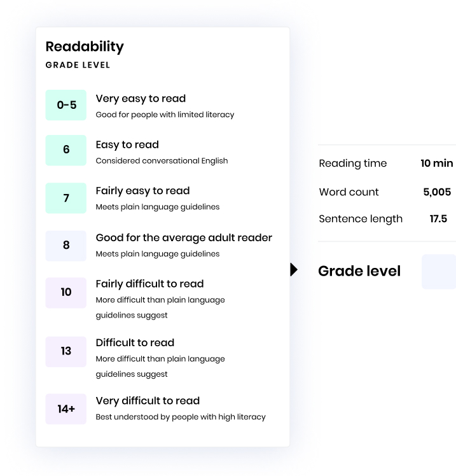456x476 pixels.
Task: Select the 'Very easy to read' row title
Action: 141,99
